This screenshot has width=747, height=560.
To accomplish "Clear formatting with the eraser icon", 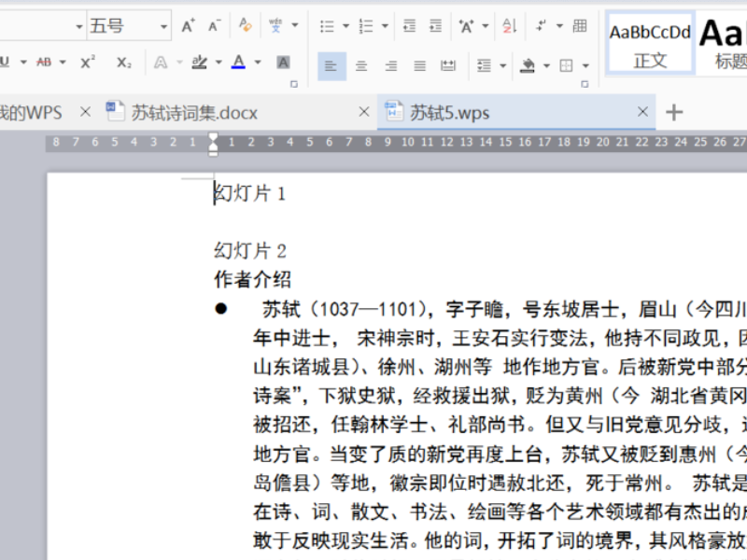I will tap(246, 25).
